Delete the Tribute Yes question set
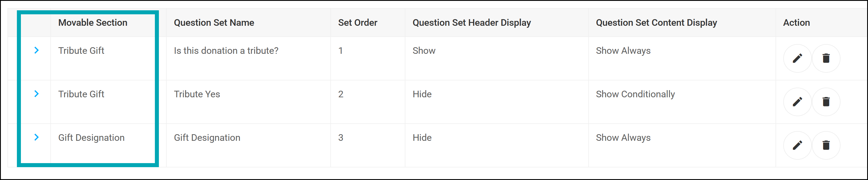The height and width of the screenshot is (180, 868). (x=826, y=102)
